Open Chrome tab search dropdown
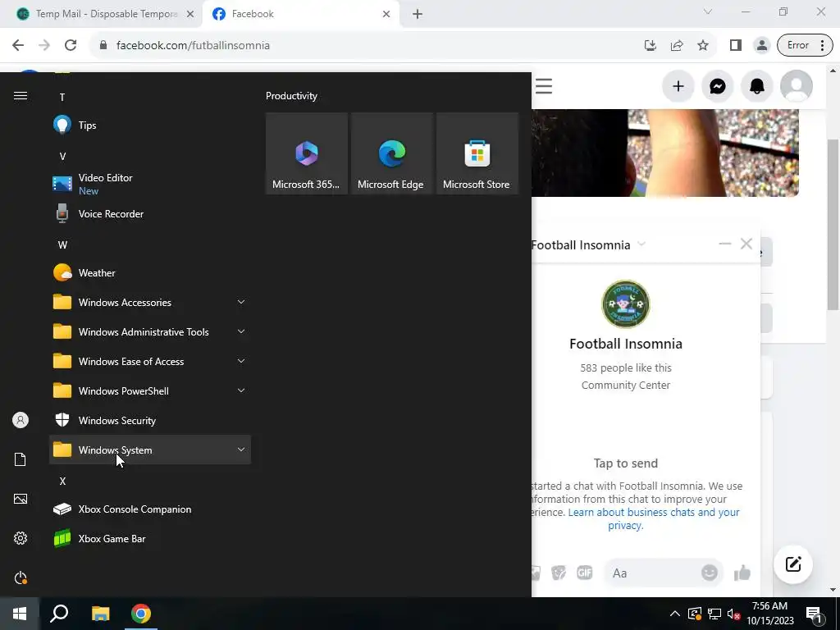The height and width of the screenshot is (630, 840). [x=708, y=11]
